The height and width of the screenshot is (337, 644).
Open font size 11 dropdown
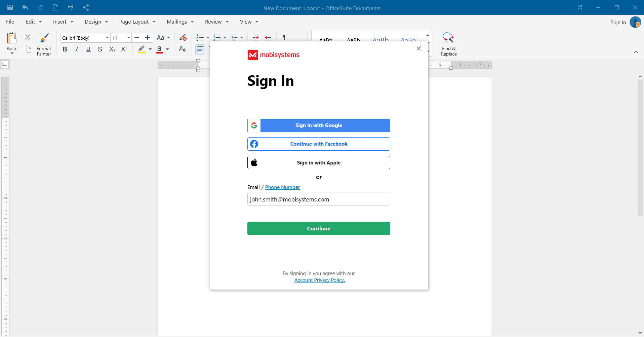[x=128, y=38]
